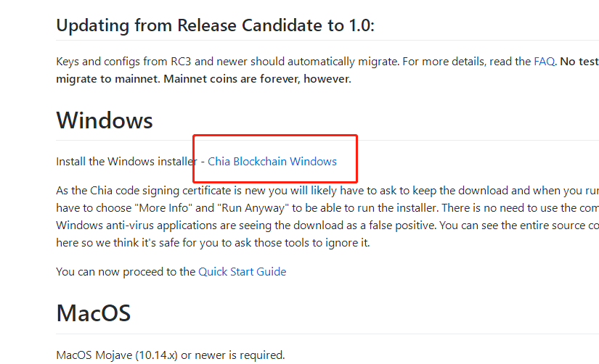Click the bold 'No test' text after FAQ

(579, 62)
